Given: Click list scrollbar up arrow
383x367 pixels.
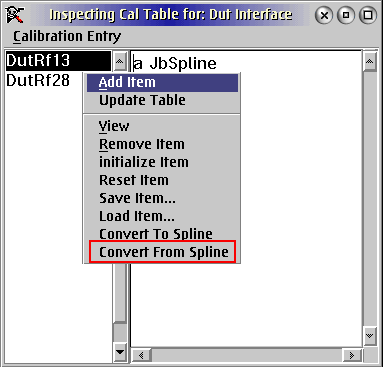Looking at the screenshot, I should (120, 61).
